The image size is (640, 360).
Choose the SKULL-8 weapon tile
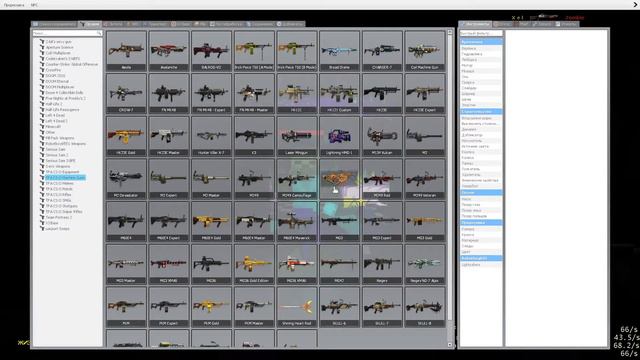tap(424, 307)
